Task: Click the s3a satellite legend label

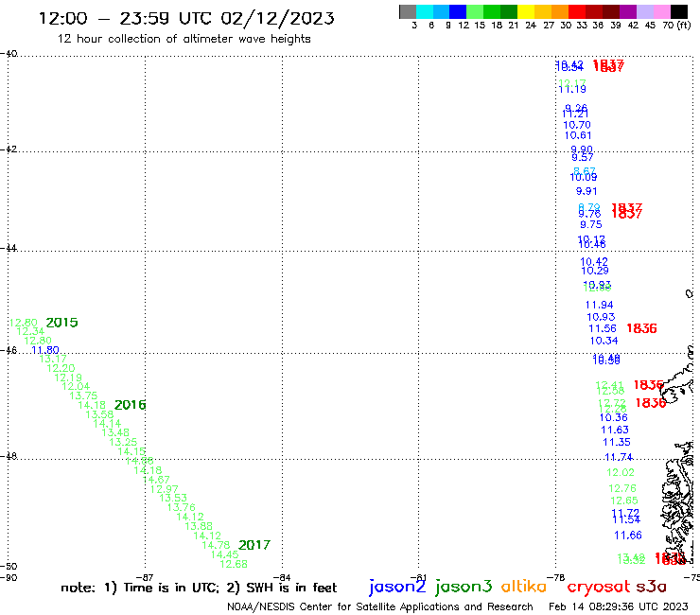Action: pos(651,587)
